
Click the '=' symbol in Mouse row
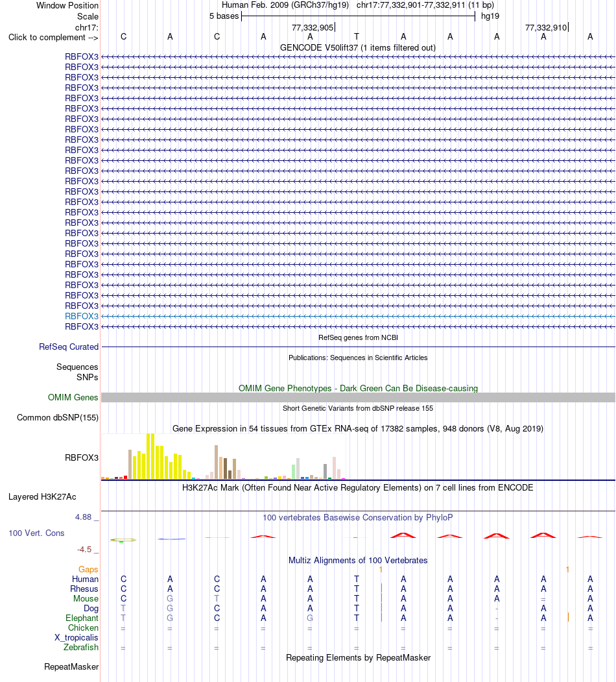pos(543,599)
